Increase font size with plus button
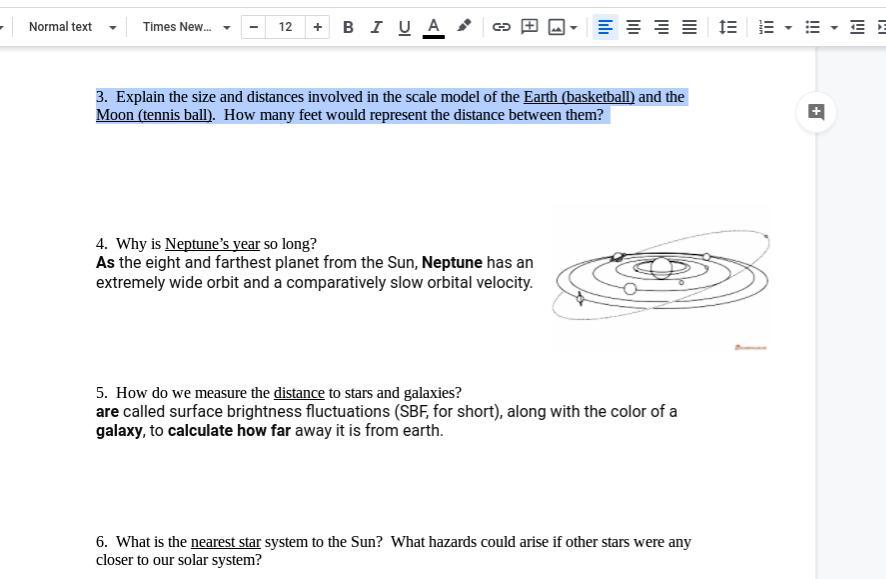Viewport: 886px width, 579px height. (x=317, y=27)
